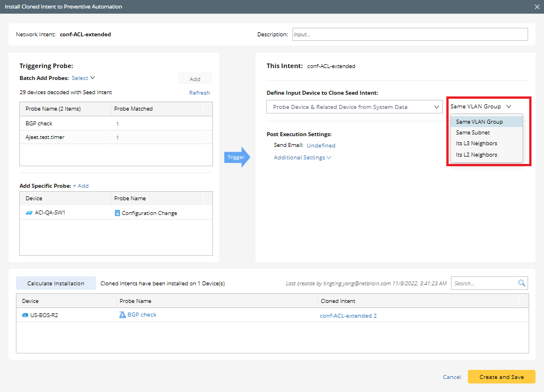The image size is (544, 392).
Task: Open the conf-ACL-extended 2 cloned intent link
Action: click(x=348, y=316)
